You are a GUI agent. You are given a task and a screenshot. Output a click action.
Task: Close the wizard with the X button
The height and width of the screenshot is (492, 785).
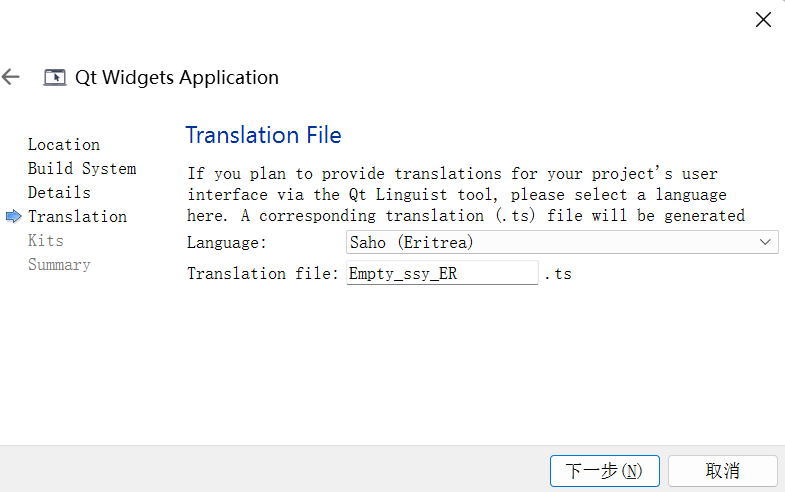(x=763, y=20)
